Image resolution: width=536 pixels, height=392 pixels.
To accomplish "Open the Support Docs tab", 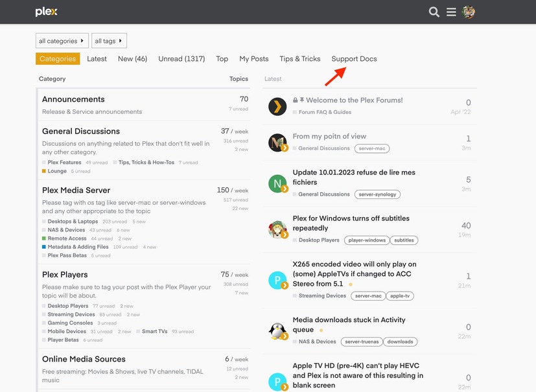I will pyautogui.click(x=354, y=59).
